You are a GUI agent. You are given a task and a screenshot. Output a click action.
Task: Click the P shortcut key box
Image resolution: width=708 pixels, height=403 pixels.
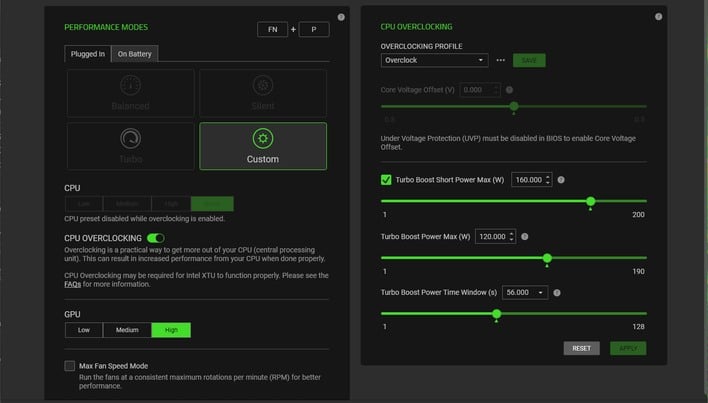(314, 29)
